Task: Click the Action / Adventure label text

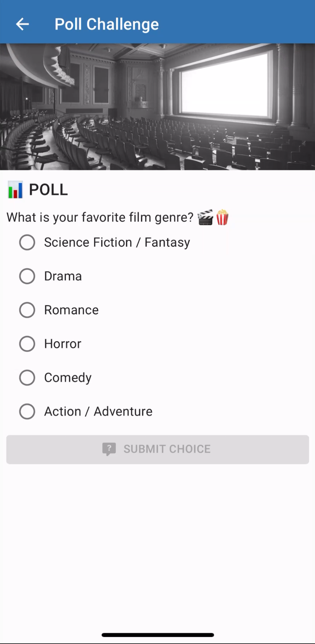Action: [98, 411]
